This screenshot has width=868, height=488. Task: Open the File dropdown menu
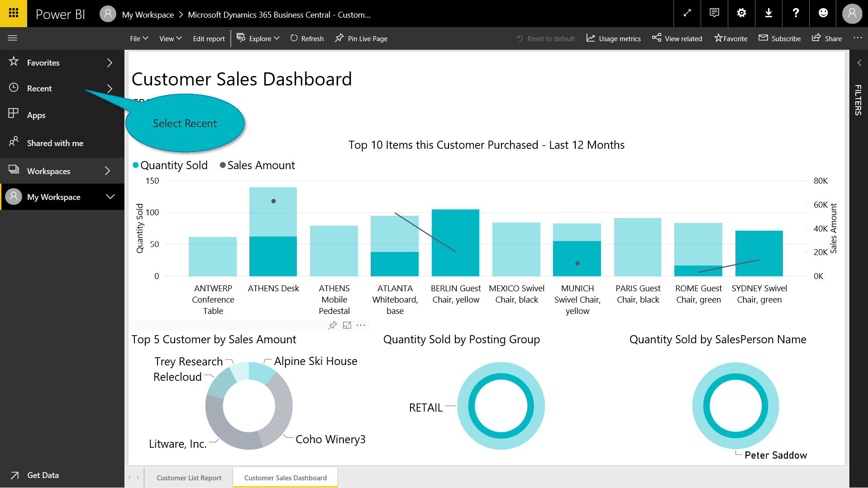tap(139, 38)
